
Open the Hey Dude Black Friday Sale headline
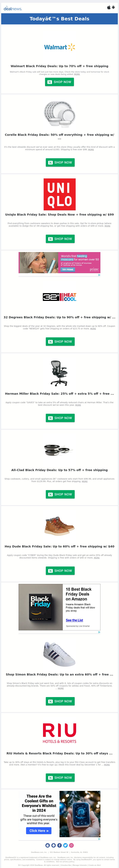[x=59, y=547]
